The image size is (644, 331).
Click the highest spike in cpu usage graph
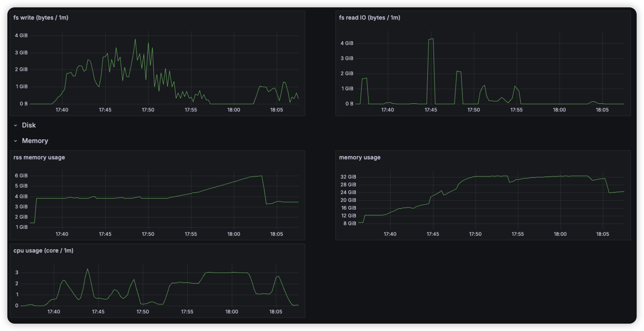click(87, 269)
